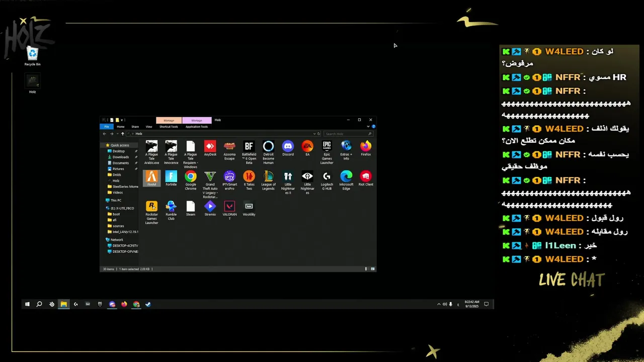The height and width of the screenshot is (362, 644).
Task: Select the FiveM icon
Action: pyautogui.click(x=151, y=178)
